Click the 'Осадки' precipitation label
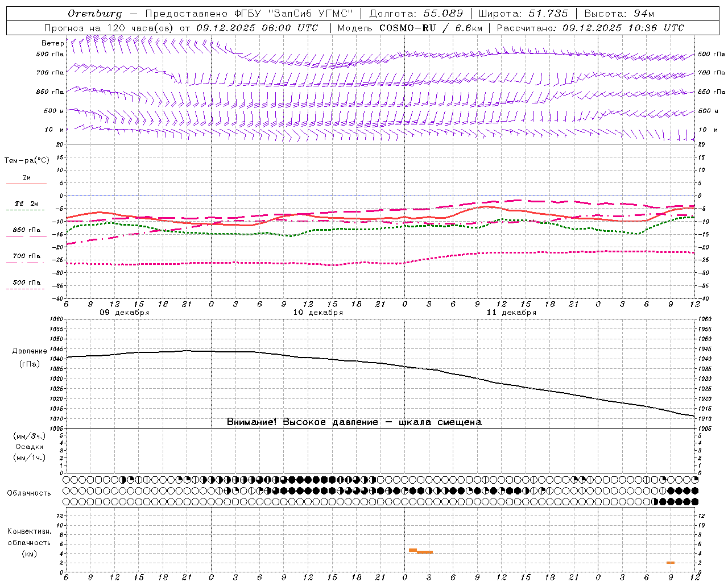The height and width of the screenshot is (582, 728). point(30,447)
